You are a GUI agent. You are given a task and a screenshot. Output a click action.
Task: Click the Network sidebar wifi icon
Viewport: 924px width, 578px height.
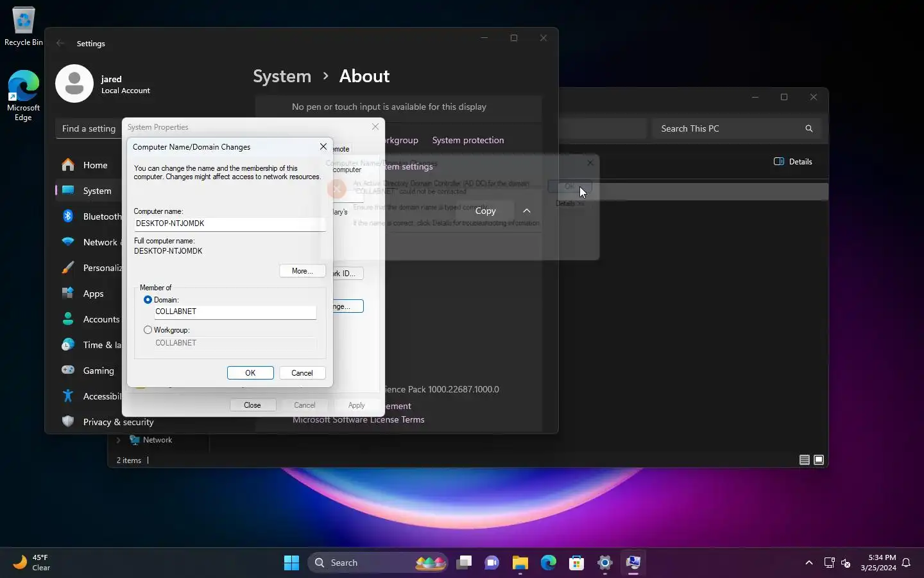point(68,242)
